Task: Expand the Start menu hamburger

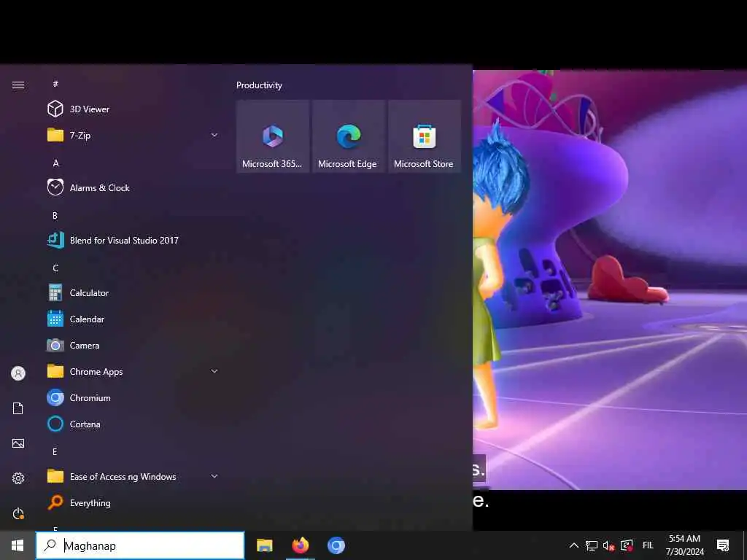Action: point(18,85)
